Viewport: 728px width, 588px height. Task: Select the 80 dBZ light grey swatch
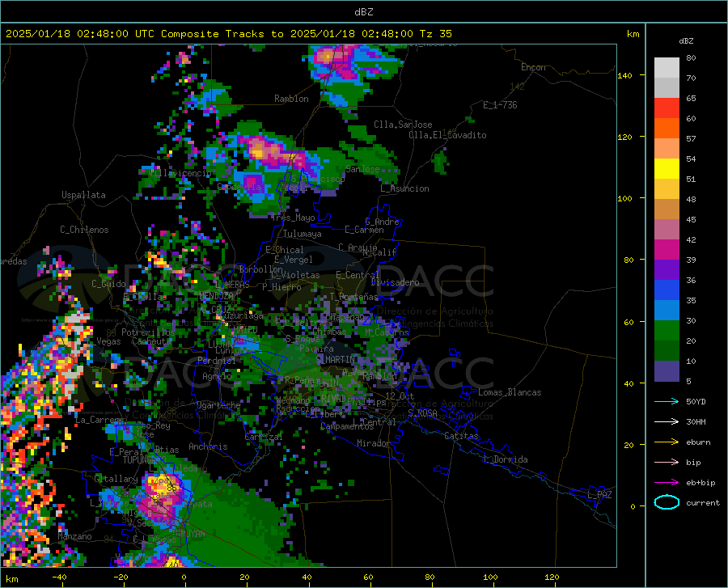click(667, 68)
